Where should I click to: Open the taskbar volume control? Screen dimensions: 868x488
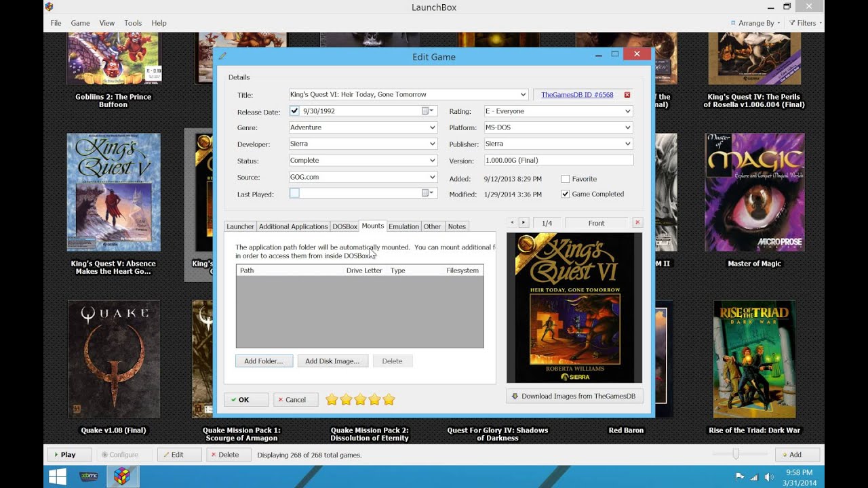tap(768, 477)
